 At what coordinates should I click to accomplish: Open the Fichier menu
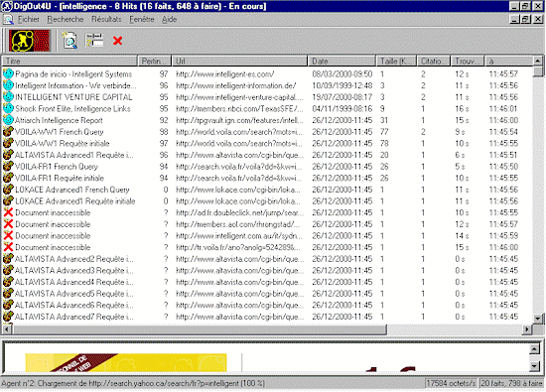click(x=29, y=19)
